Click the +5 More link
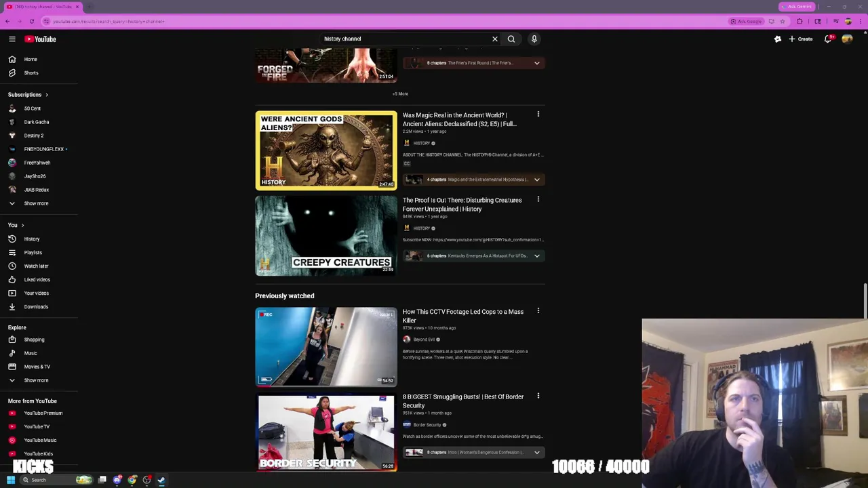The width and height of the screenshot is (868, 488). pyautogui.click(x=400, y=94)
